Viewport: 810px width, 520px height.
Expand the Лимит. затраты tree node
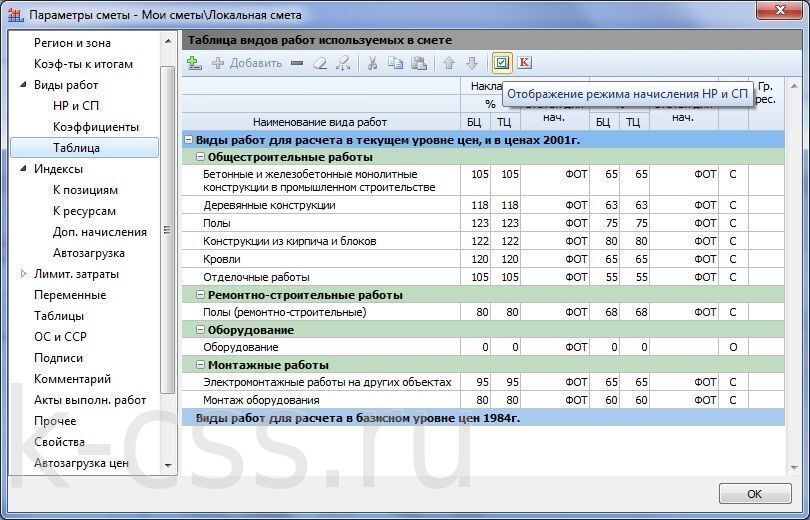(x=23, y=274)
